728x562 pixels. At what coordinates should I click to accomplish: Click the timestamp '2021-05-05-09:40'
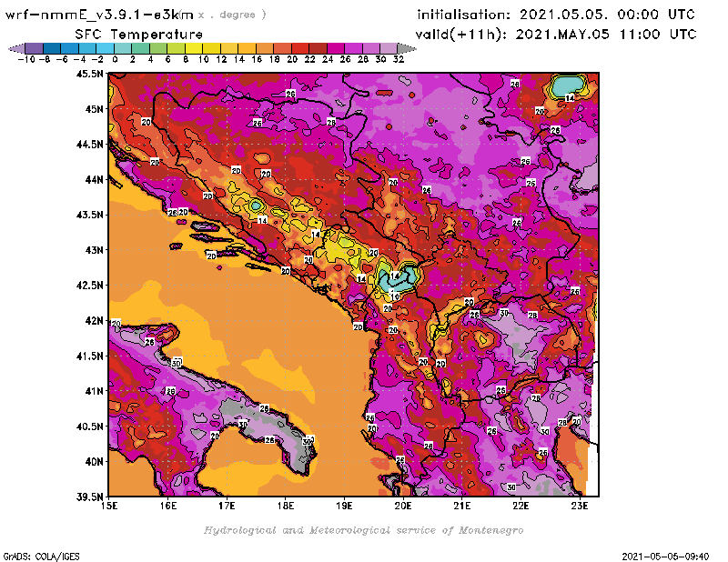click(665, 557)
